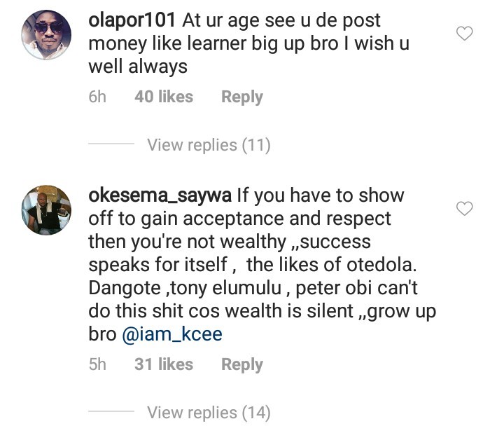Expand View replies (11)

(208, 145)
